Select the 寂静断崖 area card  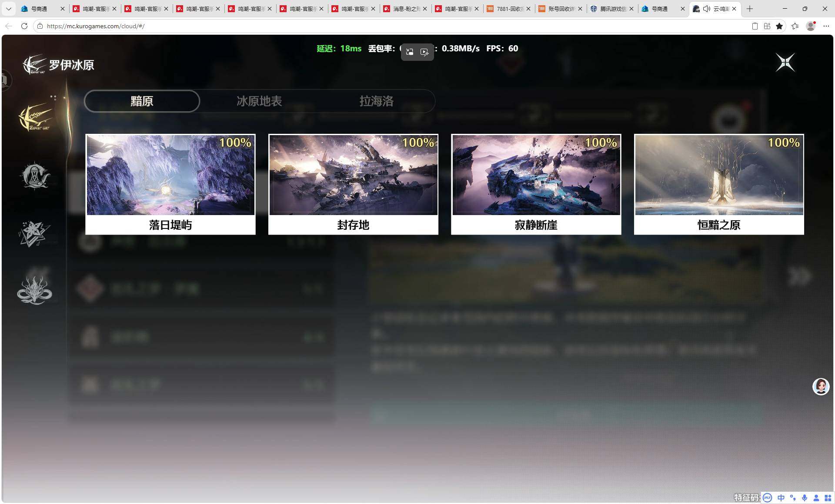tap(536, 184)
